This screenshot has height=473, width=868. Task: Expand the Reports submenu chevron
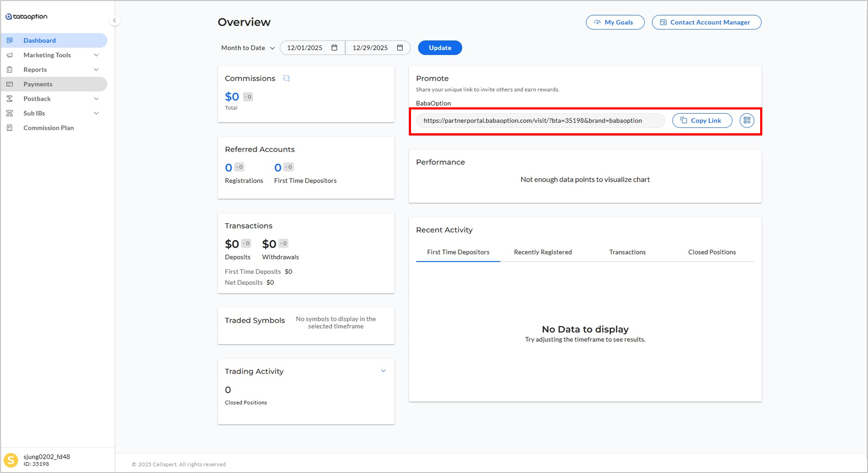[96, 70]
